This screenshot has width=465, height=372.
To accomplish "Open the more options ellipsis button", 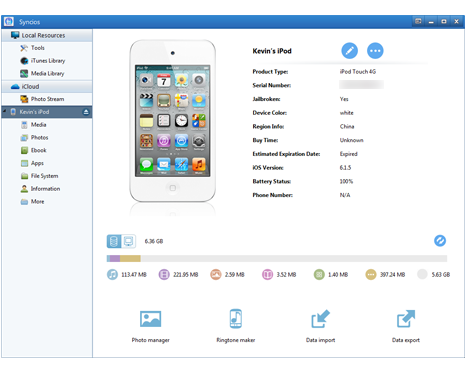I will click(x=375, y=51).
